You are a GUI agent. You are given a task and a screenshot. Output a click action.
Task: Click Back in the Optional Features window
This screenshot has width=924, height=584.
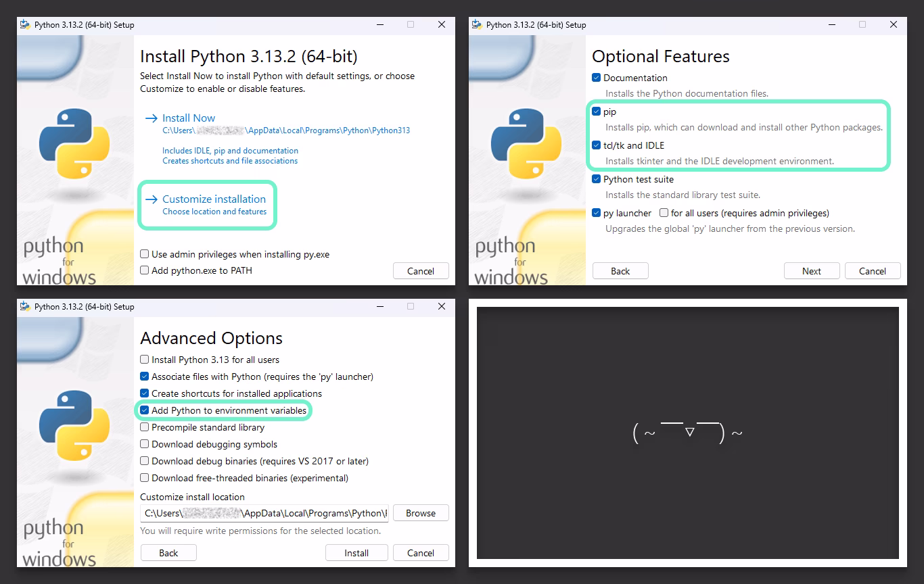pos(620,271)
